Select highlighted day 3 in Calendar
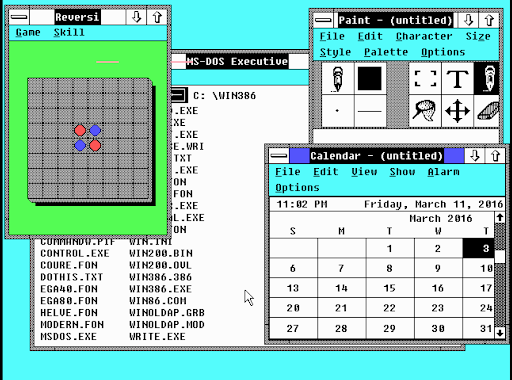Viewport: 512px width, 380px height. coord(479,248)
